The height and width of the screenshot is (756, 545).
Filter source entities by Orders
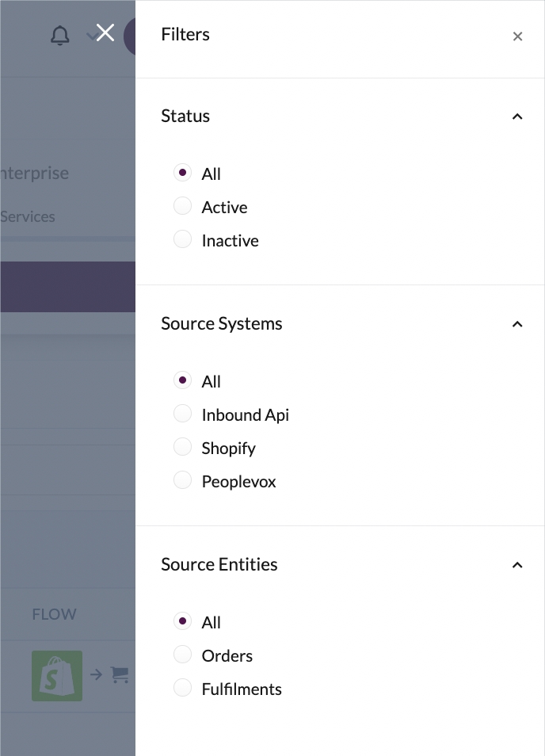click(183, 655)
